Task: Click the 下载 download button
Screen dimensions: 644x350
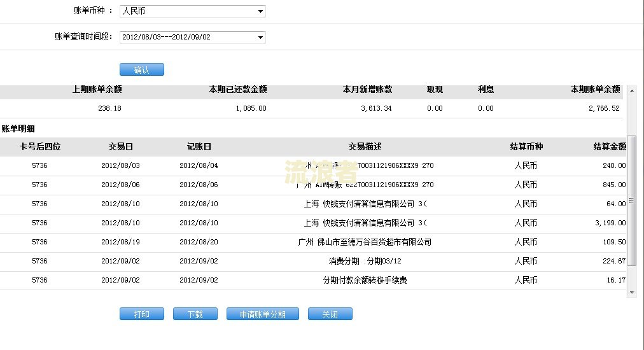Action: pos(195,314)
